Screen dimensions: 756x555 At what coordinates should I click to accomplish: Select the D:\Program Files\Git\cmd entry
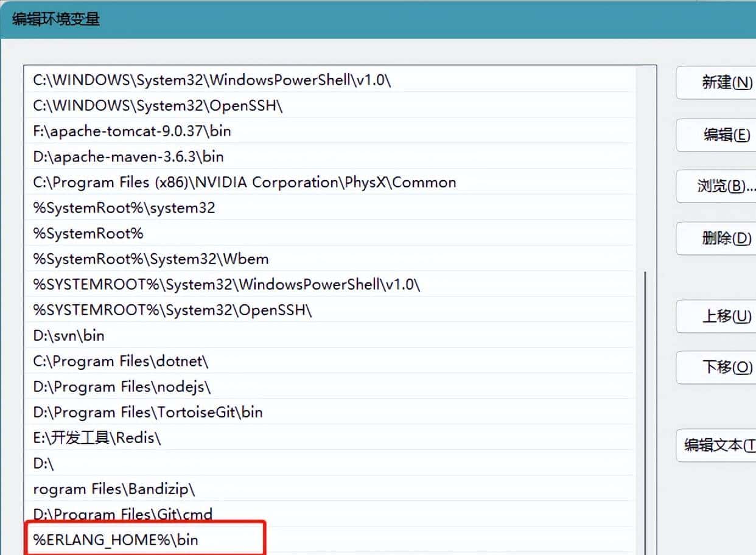pyautogui.click(x=122, y=515)
